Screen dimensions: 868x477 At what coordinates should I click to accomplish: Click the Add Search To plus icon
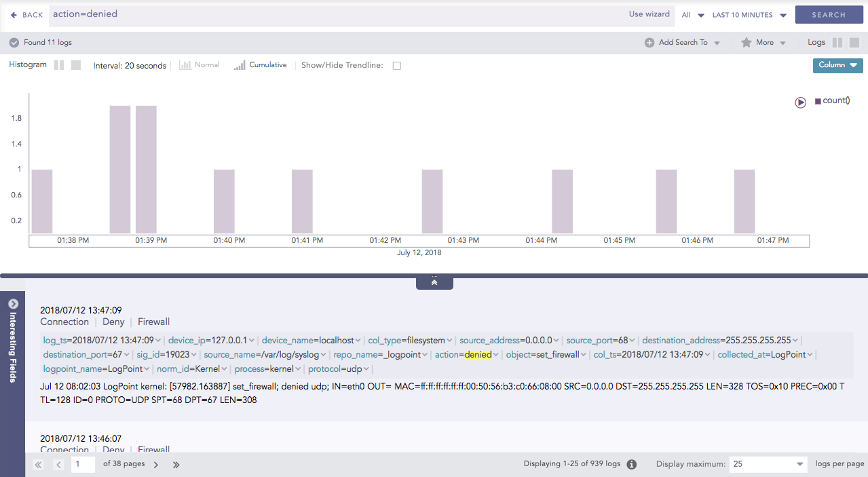point(649,43)
